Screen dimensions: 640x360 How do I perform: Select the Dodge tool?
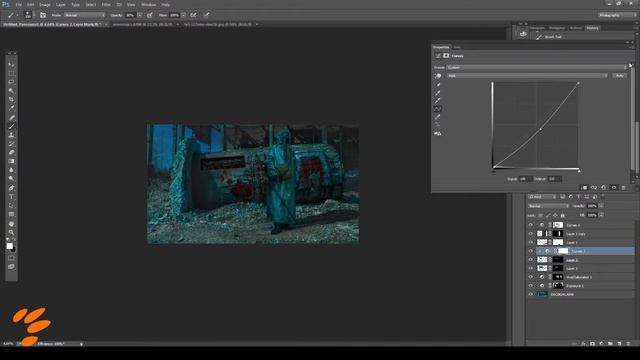click(11, 179)
